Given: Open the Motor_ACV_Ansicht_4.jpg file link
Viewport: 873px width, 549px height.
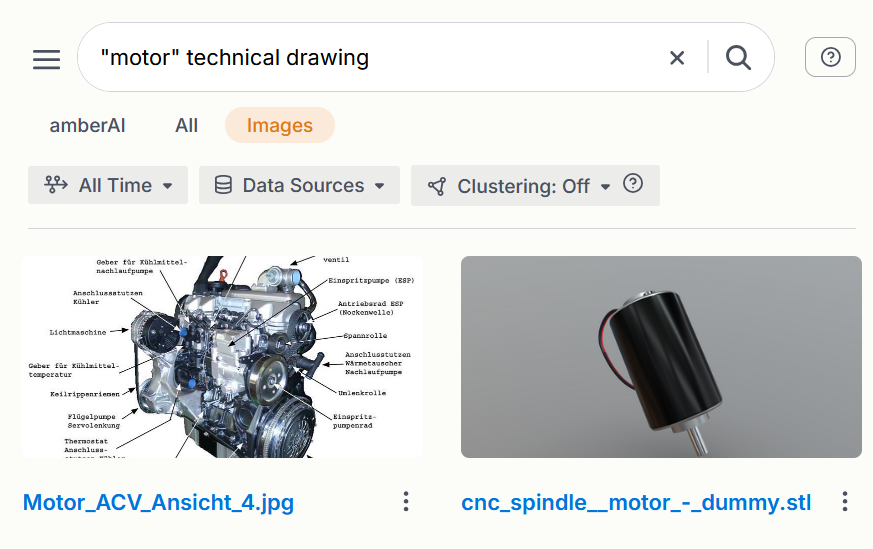Looking at the screenshot, I should (158, 502).
